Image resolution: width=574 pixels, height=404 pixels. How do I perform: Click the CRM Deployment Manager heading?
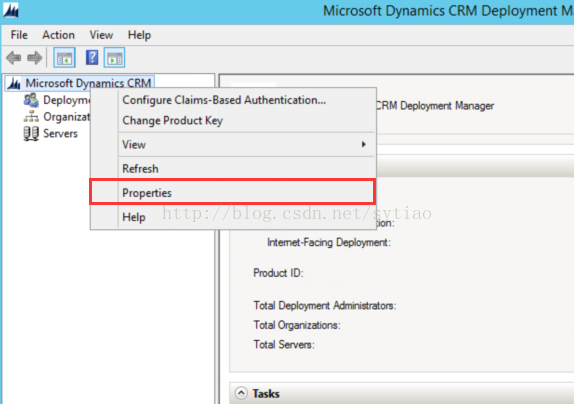click(435, 106)
